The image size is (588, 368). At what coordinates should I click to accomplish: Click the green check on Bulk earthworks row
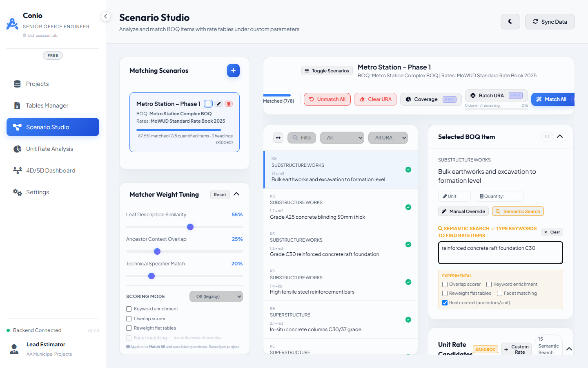coord(408,170)
